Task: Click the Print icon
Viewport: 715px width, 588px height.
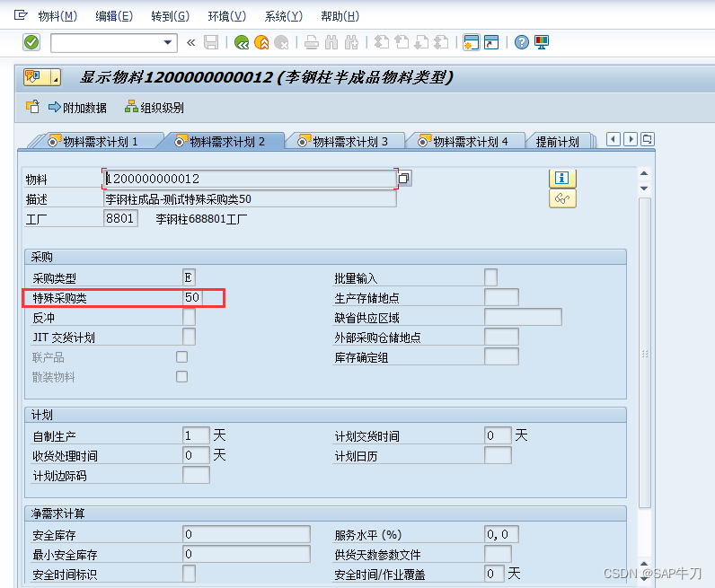Action: click(x=312, y=43)
